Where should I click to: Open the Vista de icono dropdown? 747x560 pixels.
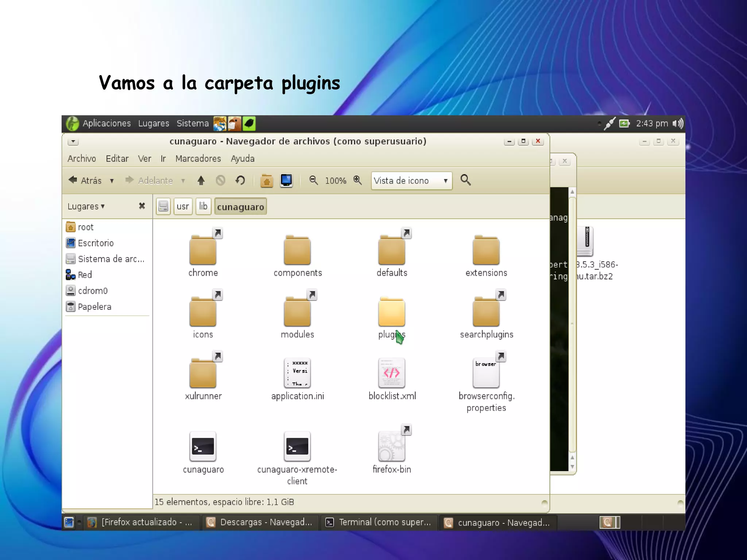coord(411,181)
